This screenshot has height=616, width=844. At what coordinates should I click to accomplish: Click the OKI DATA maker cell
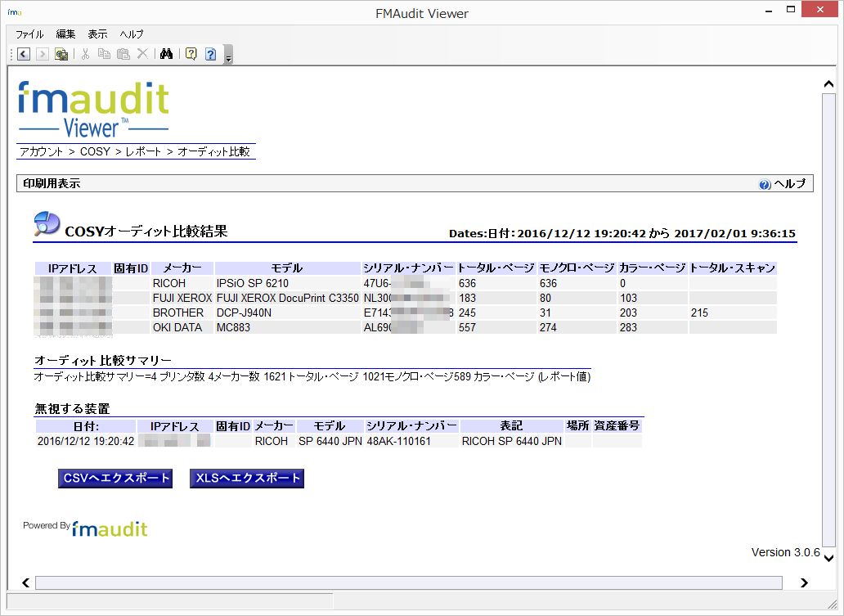coord(182,327)
